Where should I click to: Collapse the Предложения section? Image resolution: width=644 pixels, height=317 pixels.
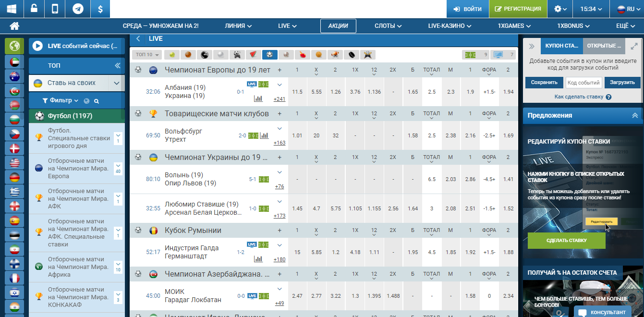pos(635,115)
